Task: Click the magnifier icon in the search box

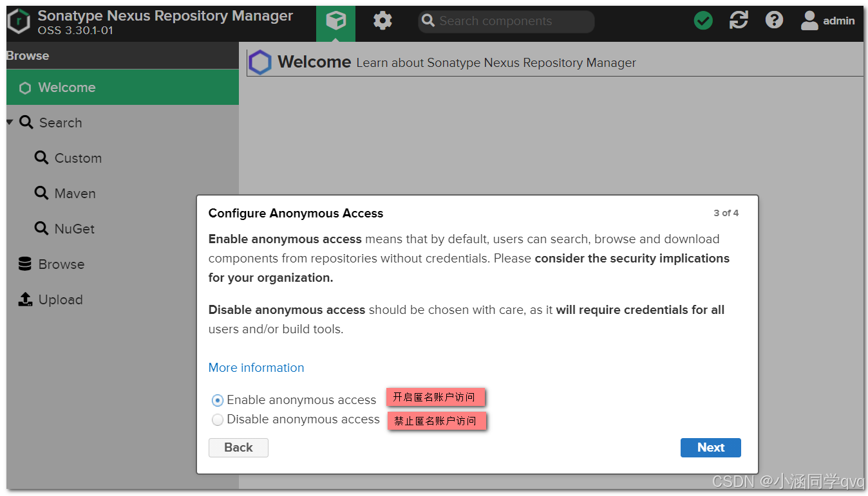Action: 428,21
